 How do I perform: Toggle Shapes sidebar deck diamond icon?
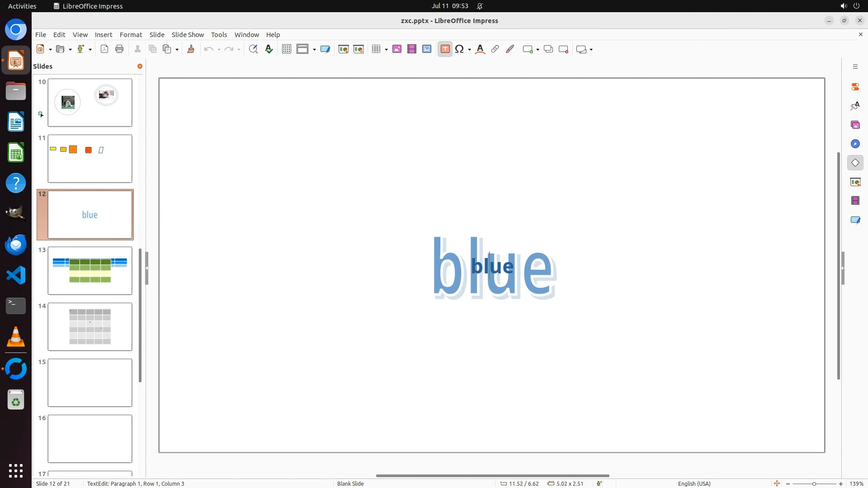tap(855, 163)
